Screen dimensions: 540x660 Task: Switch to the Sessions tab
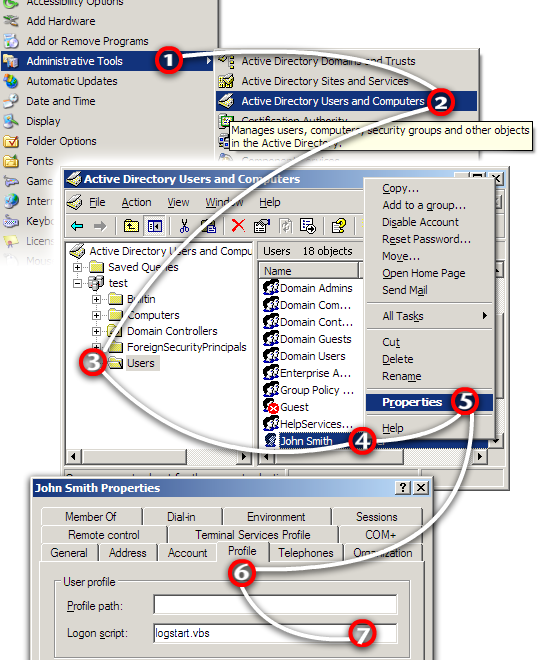(x=377, y=516)
